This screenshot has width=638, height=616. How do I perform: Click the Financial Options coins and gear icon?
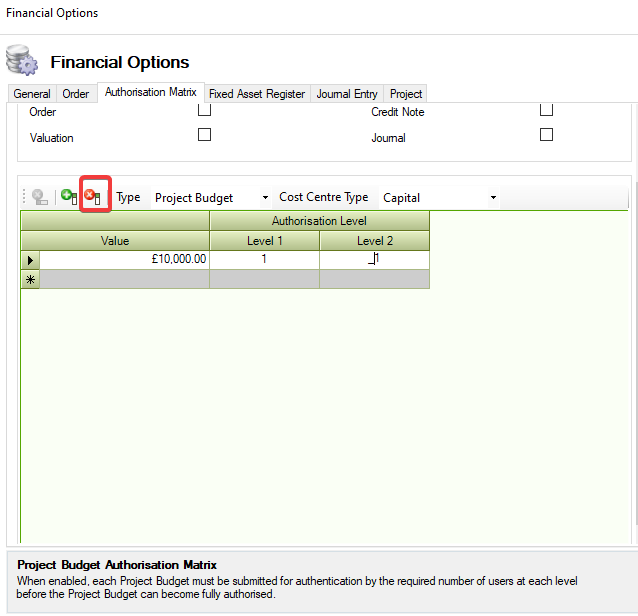(21, 61)
